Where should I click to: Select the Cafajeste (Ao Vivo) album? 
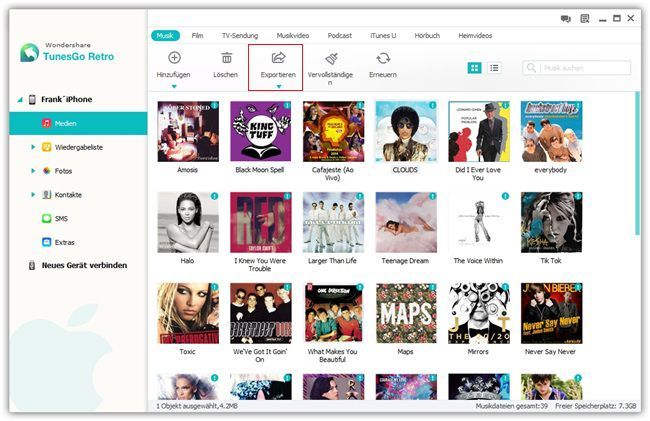click(x=333, y=131)
